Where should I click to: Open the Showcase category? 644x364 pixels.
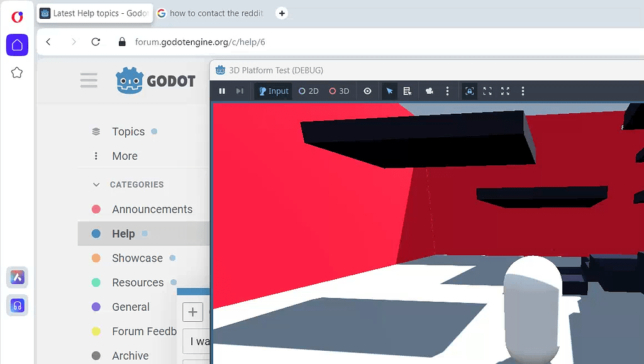coord(137,258)
